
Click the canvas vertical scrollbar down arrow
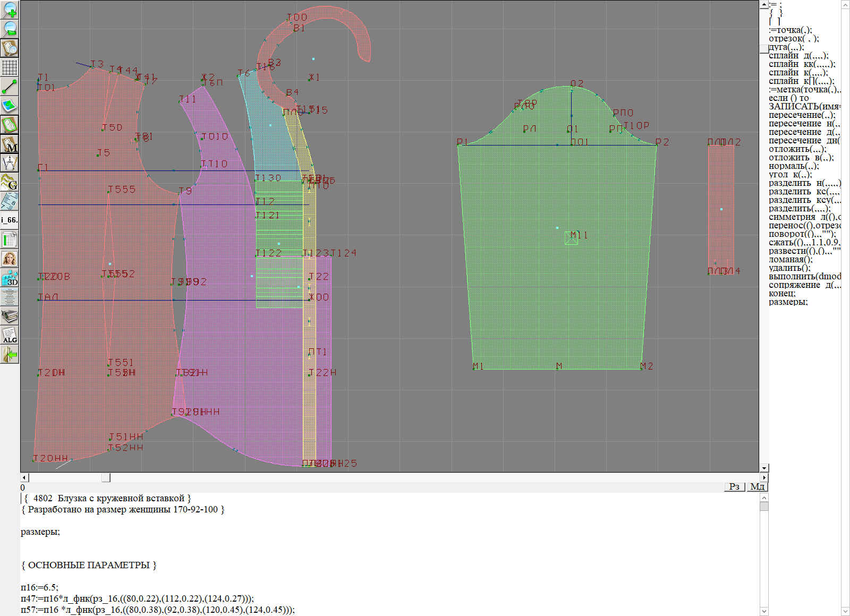click(764, 468)
